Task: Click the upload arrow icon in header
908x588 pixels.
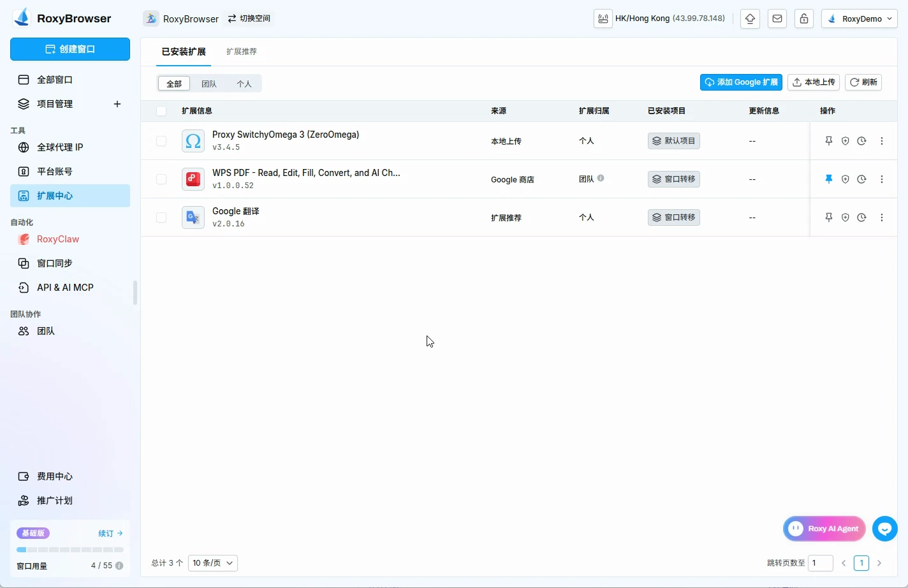Action: point(750,18)
